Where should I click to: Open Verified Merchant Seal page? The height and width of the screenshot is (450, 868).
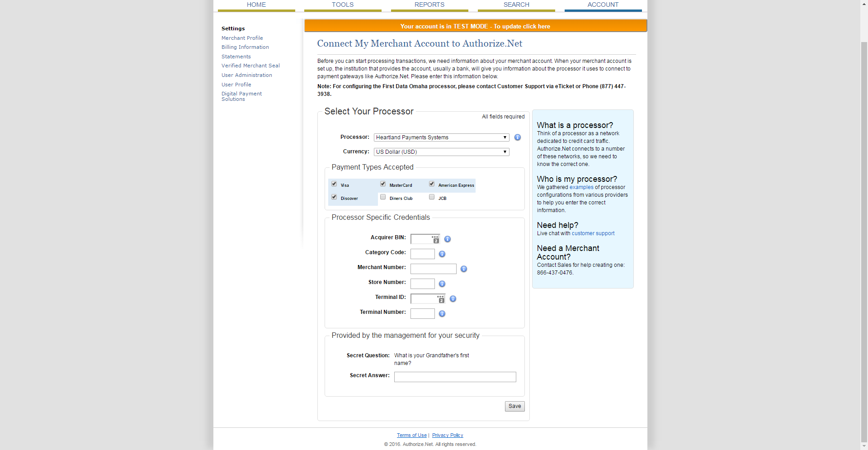250,66
